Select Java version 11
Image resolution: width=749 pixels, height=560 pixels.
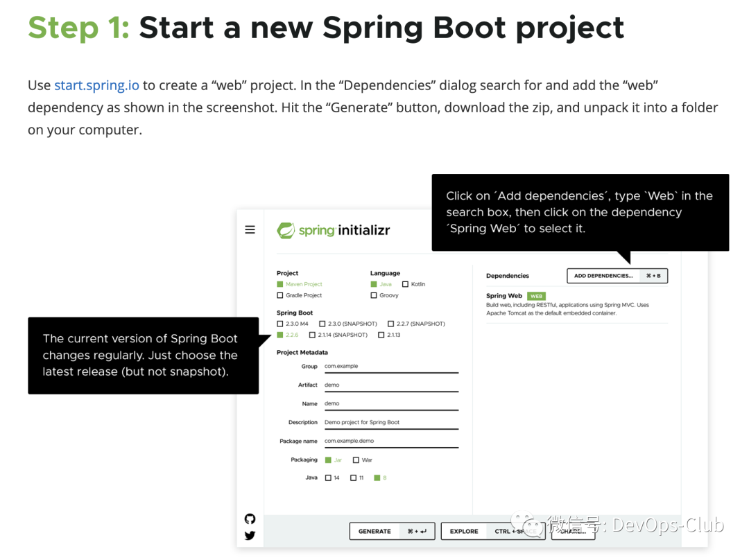(x=357, y=478)
